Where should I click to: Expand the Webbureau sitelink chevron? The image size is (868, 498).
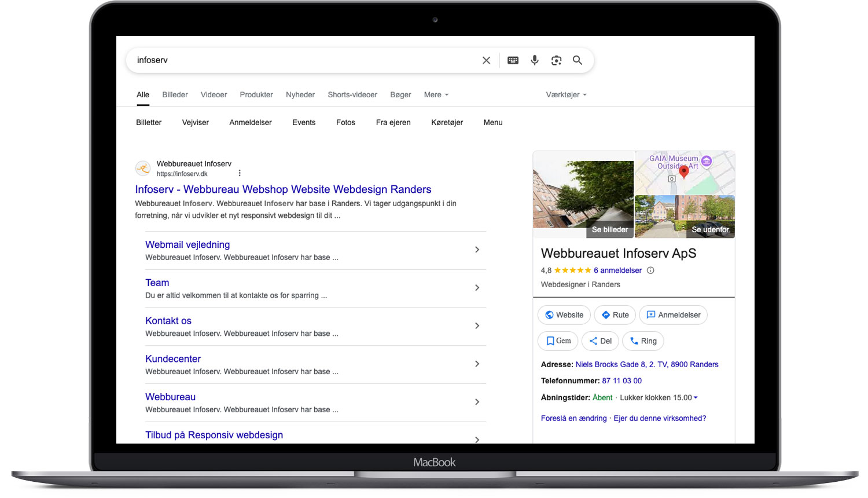click(477, 402)
